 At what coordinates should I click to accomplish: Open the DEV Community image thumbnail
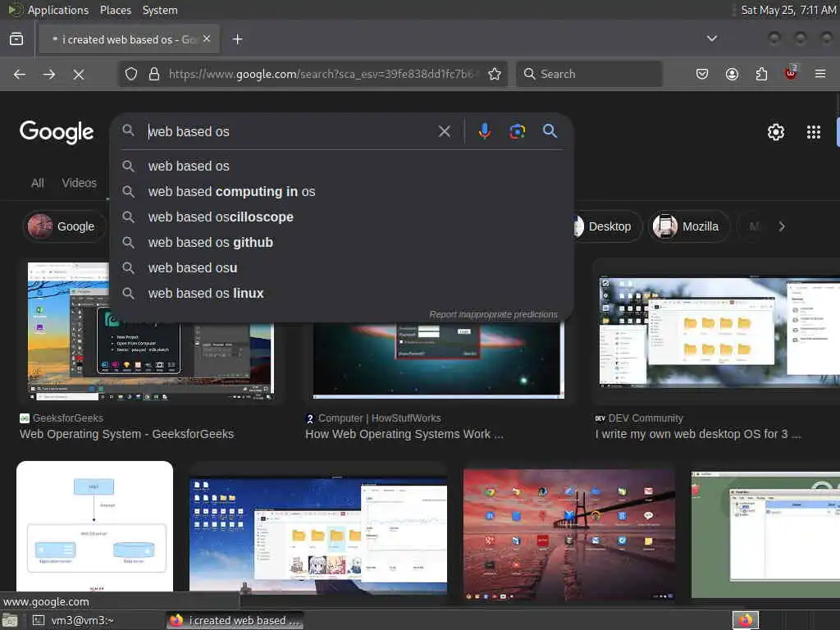[719, 331]
